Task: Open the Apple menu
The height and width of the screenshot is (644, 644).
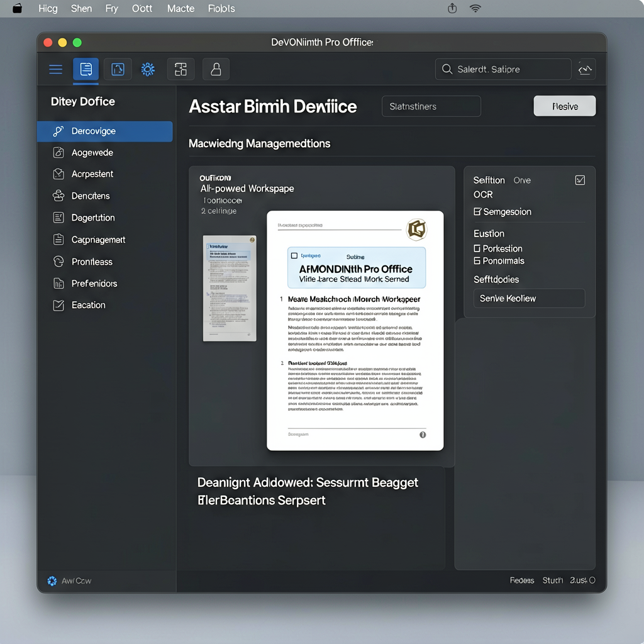Action: [17, 8]
